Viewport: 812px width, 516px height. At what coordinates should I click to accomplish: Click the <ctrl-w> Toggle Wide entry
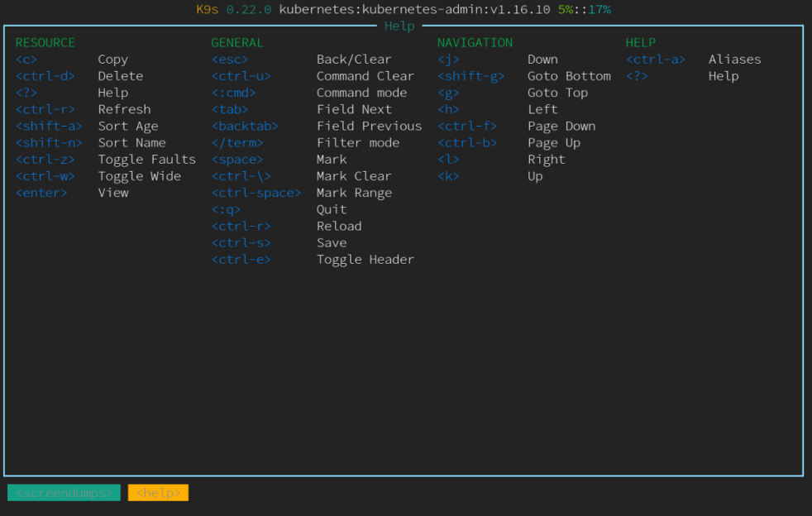click(45, 176)
